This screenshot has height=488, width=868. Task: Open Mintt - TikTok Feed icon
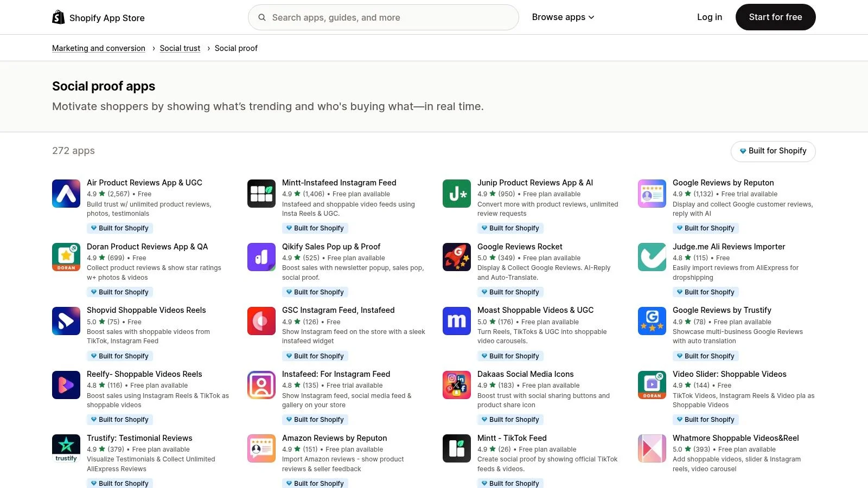[x=457, y=448]
